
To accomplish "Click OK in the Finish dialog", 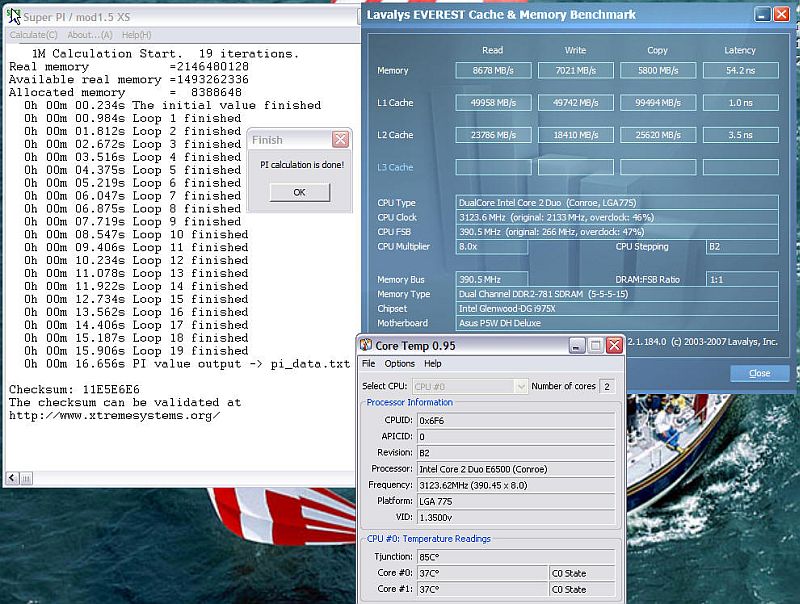I will pos(299,192).
